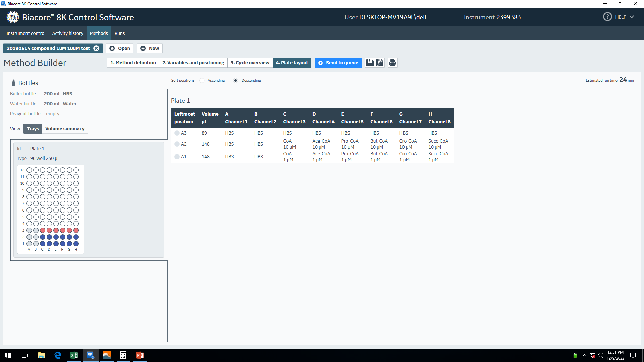Select the A2 row radio button
The height and width of the screenshot is (362, 644).
click(x=177, y=144)
